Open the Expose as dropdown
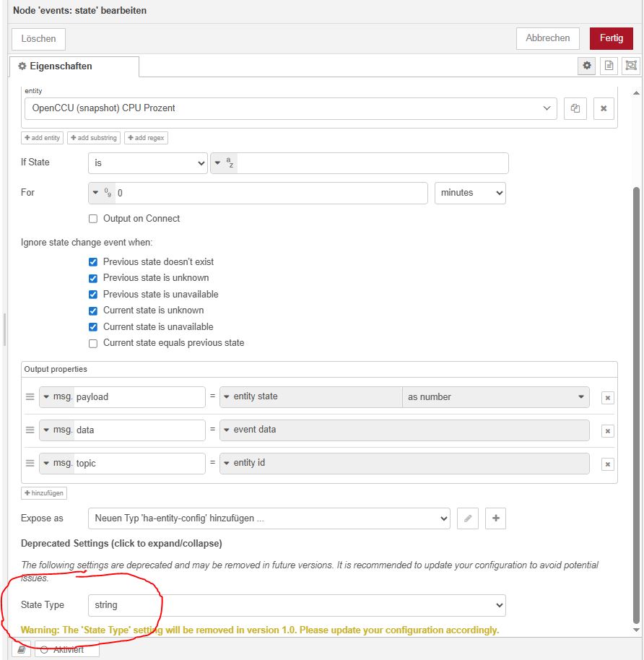 269,518
